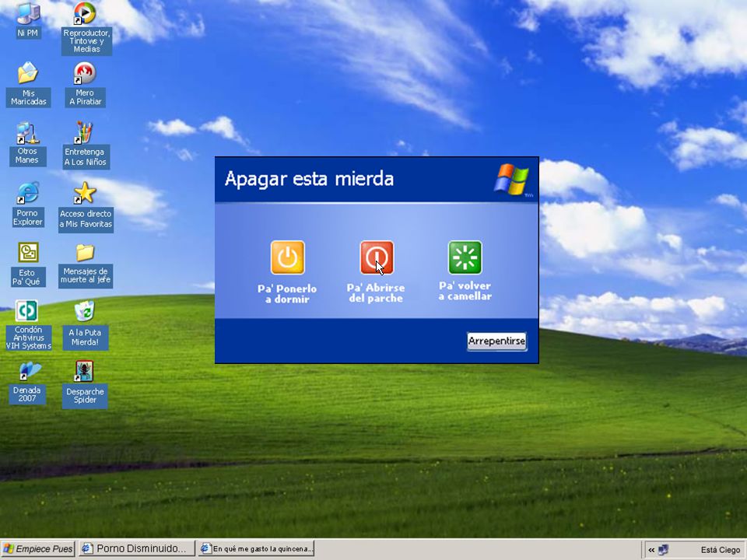Click the red Pa' Abrirse del parche icon
747x560 pixels.
(377, 257)
